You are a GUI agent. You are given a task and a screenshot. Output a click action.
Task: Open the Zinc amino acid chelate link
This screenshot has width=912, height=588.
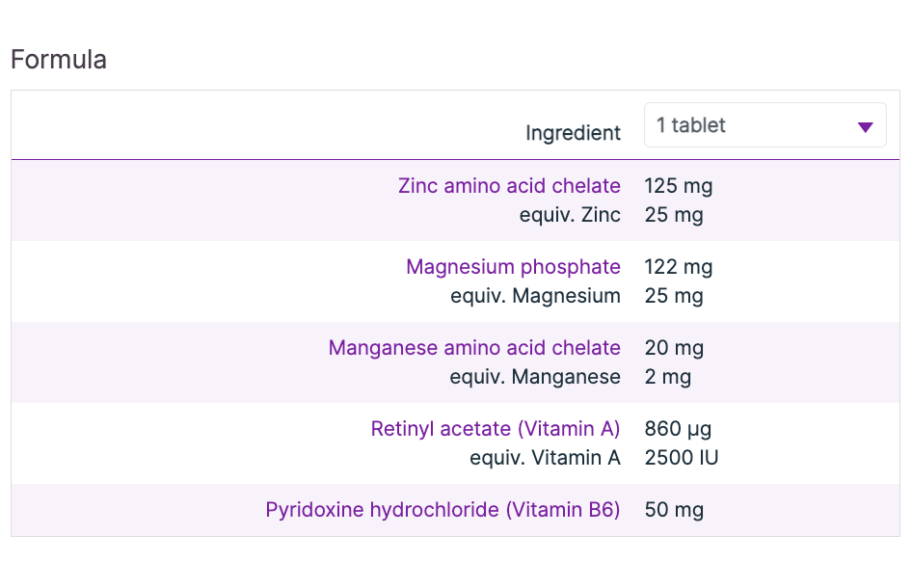pos(509,186)
